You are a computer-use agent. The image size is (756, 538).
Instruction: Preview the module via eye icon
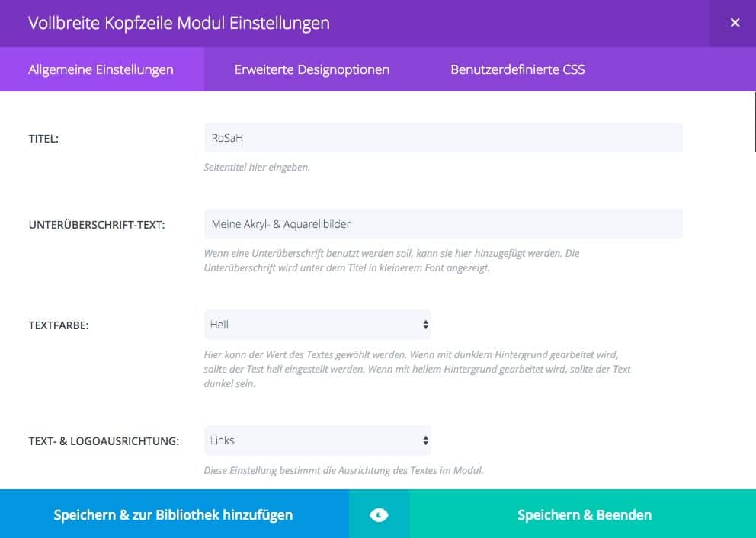tap(379, 515)
